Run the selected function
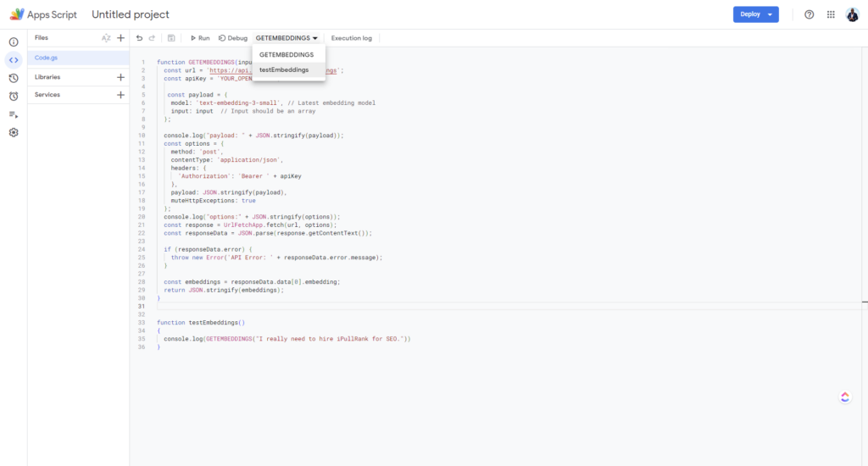 200,38
